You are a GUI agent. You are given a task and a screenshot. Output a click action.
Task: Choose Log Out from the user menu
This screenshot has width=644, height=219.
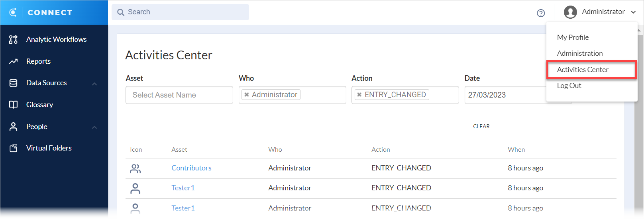click(569, 86)
